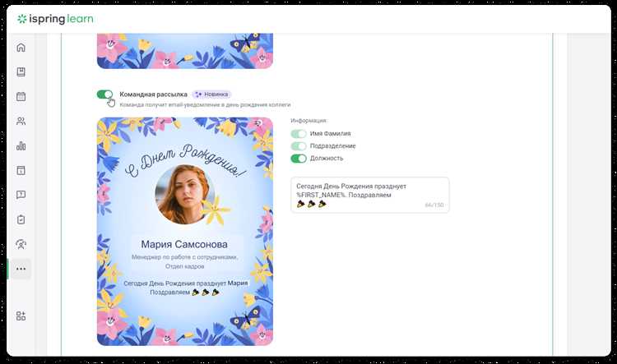
Task: Open the Reports bar chart icon
Action: pos(21,146)
